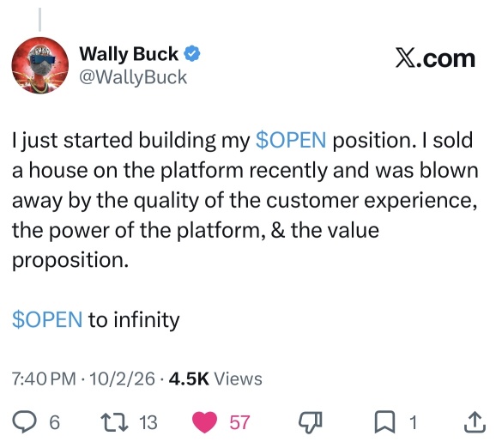Toggle the pink heart like icon
The image size is (502, 448).
pyautogui.click(x=204, y=422)
